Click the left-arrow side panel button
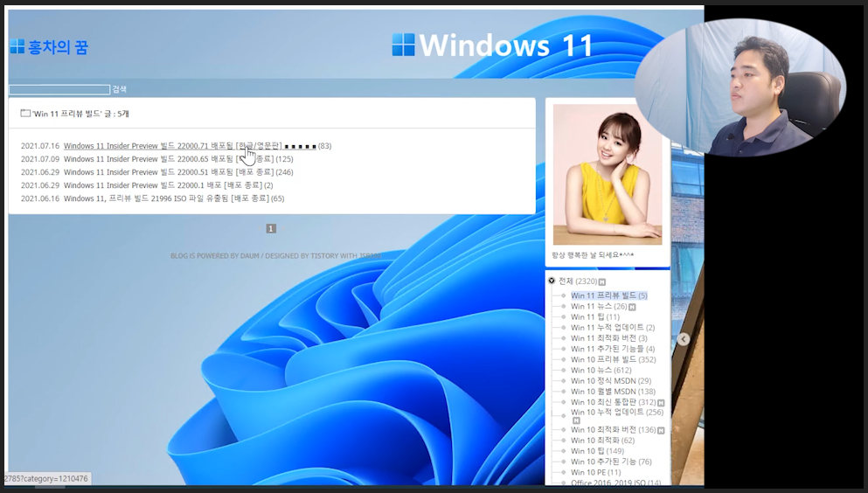868x493 pixels. 684,339
